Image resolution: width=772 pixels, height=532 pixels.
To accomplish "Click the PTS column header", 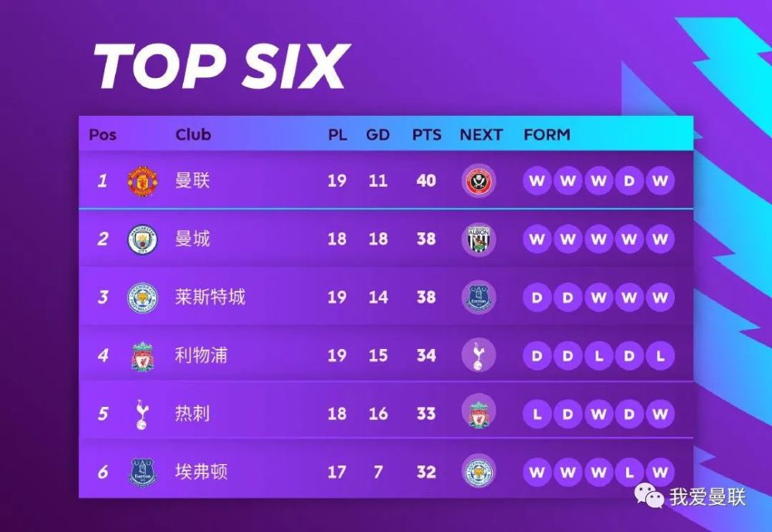I will click(426, 134).
